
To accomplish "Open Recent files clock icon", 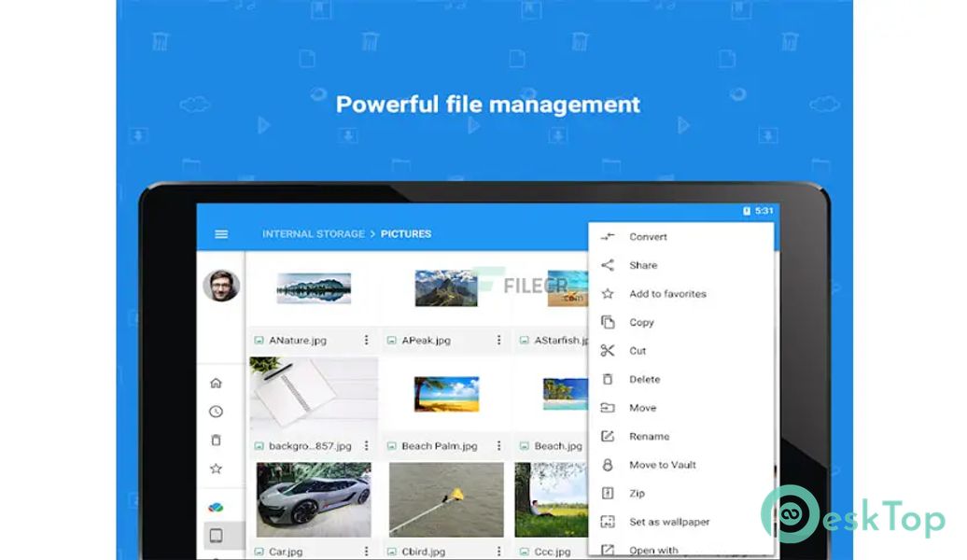I will pos(216,412).
